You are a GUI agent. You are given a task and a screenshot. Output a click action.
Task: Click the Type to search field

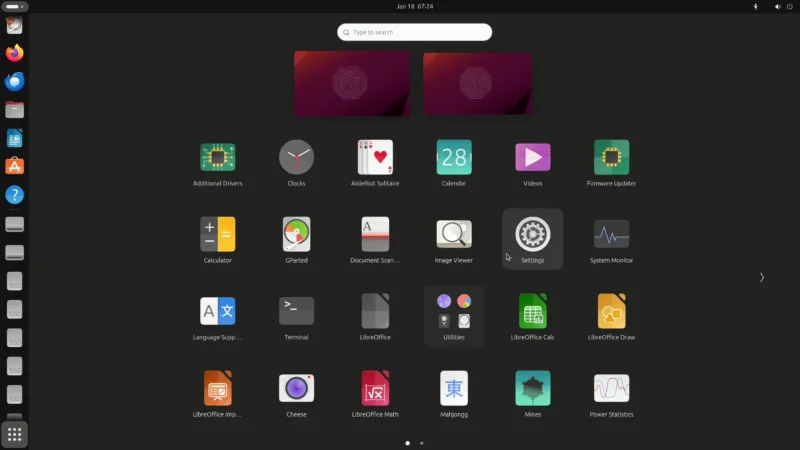coord(414,32)
